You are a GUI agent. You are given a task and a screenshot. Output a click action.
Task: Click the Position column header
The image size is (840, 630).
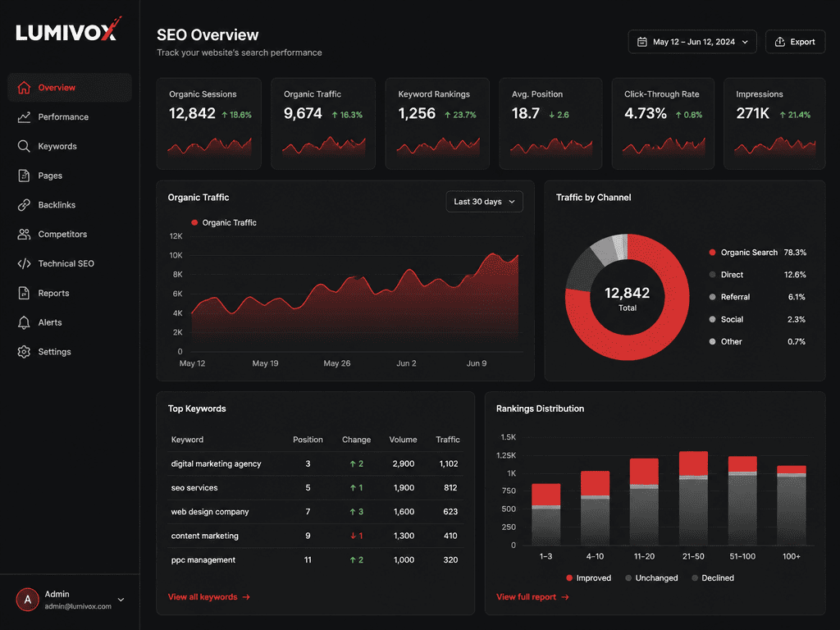pyautogui.click(x=308, y=440)
